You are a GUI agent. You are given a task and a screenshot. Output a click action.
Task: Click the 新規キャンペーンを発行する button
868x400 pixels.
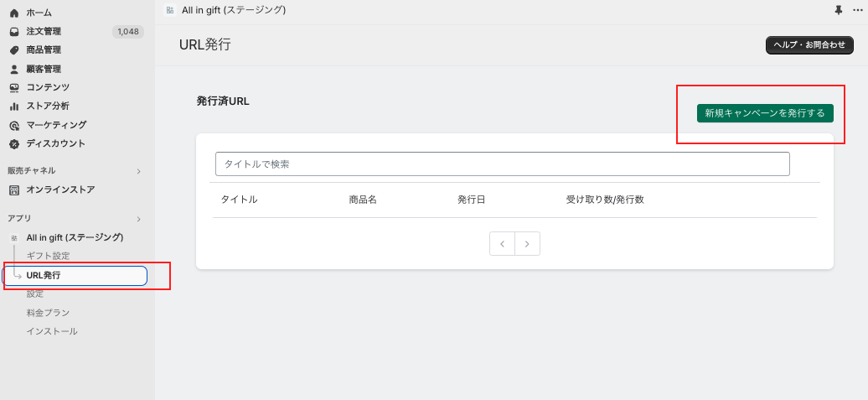pyautogui.click(x=765, y=113)
